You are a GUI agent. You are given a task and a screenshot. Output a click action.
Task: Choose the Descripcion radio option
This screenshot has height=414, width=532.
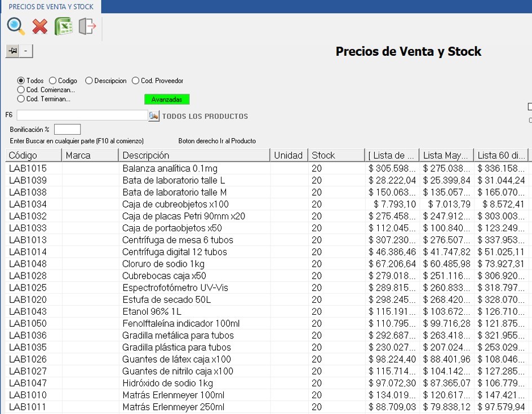(x=90, y=81)
